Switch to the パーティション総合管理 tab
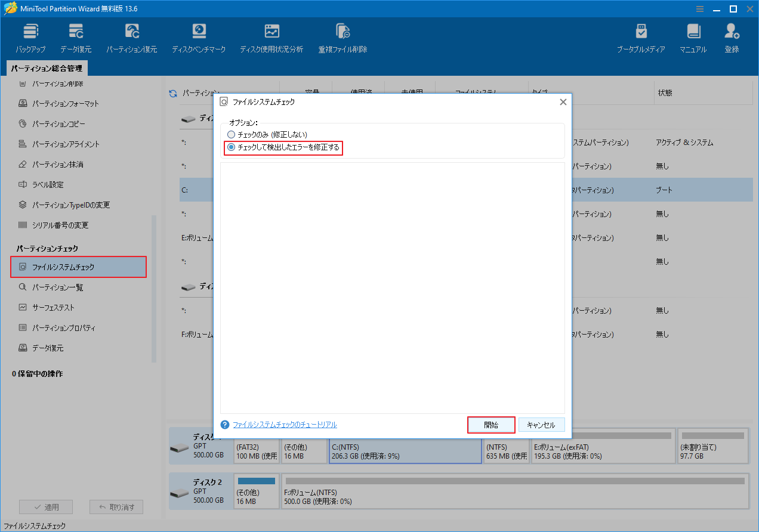Viewport: 759px width, 532px height. pyautogui.click(x=47, y=68)
